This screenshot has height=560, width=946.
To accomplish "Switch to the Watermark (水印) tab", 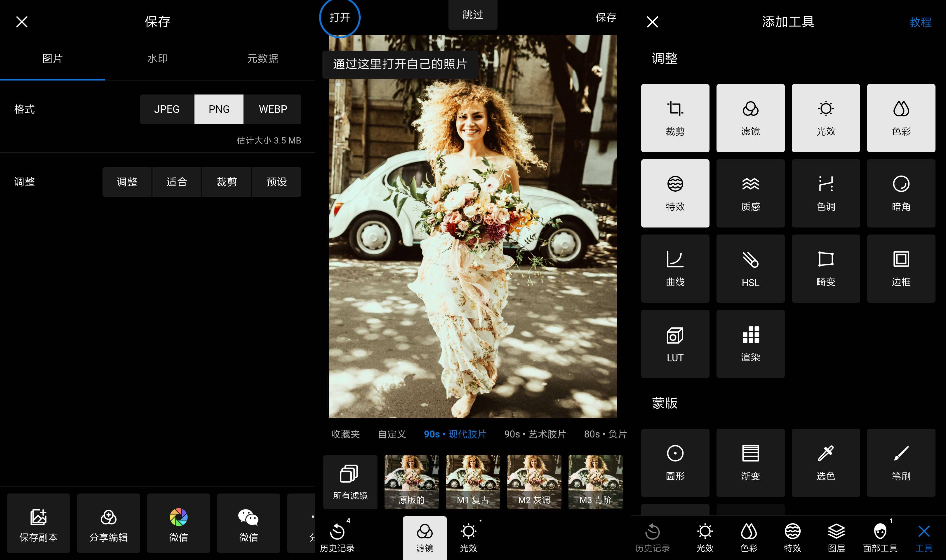I will point(157,59).
